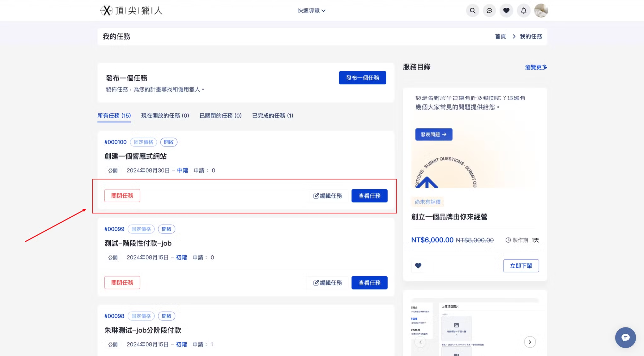644x356 pixels.
Task: Select the 已關閉的任務 tab
Action: coord(220,115)
